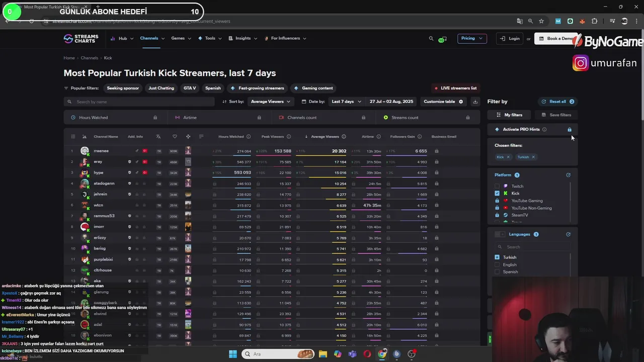The height and width of the screenshot is (362, 644).
Task: Expand the Insights navigation menu
Action: tap(243, 38)
